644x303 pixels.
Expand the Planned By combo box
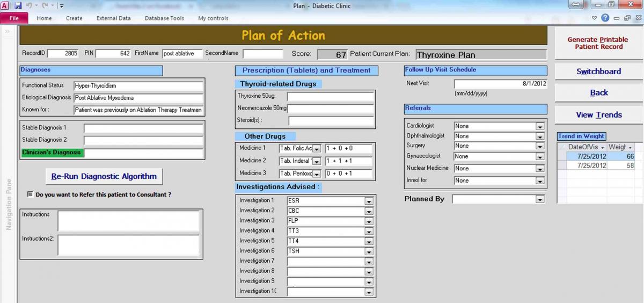(x=540, y=199)
